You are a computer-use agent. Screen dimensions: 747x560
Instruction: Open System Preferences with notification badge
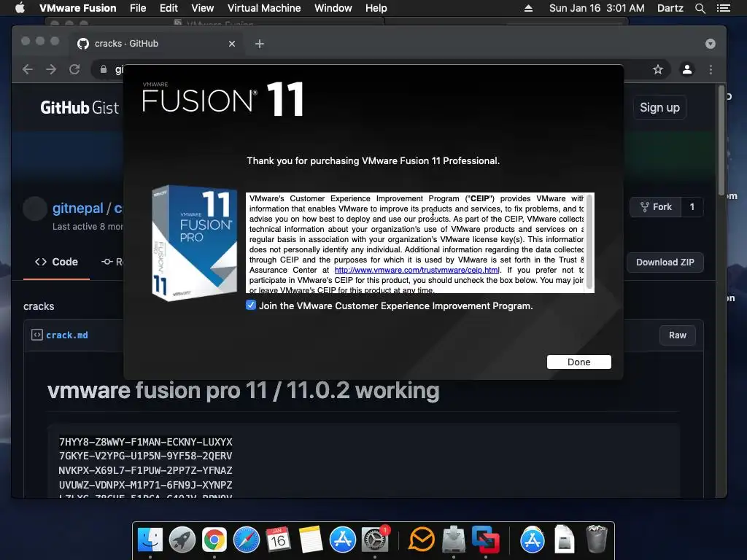(x=375, y=540)
